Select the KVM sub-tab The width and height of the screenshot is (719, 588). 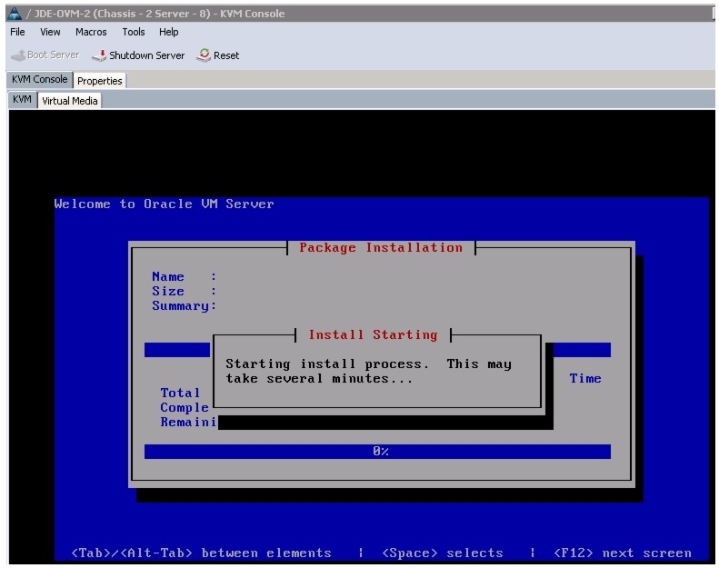click(x=22, y=99)
